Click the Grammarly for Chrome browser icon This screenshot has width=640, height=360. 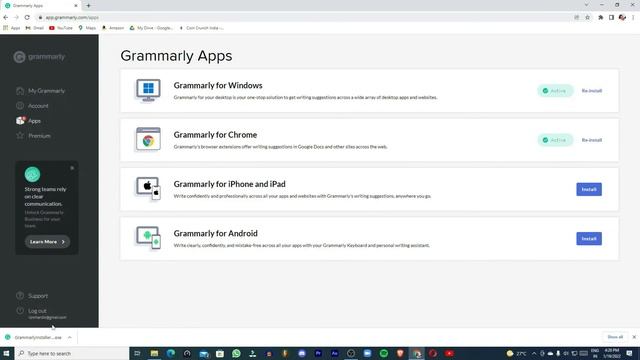(x=148, y=139)
